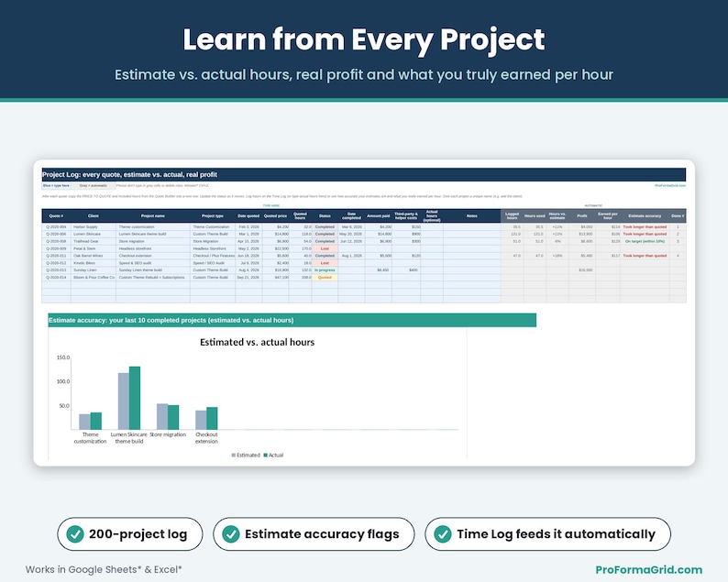
Task: Click the checkmark icon beside Estimate accuracy flags
Action: pos(231,534)
